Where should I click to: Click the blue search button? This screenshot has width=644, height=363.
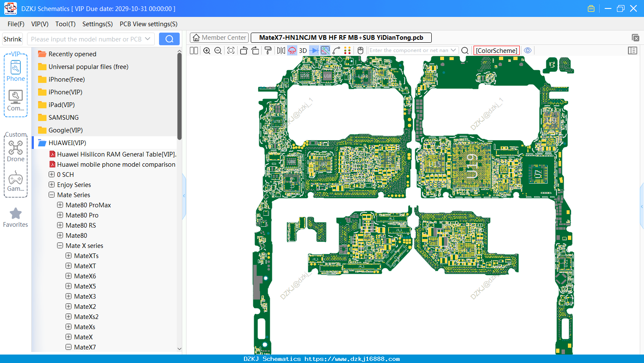coord(169,39)
